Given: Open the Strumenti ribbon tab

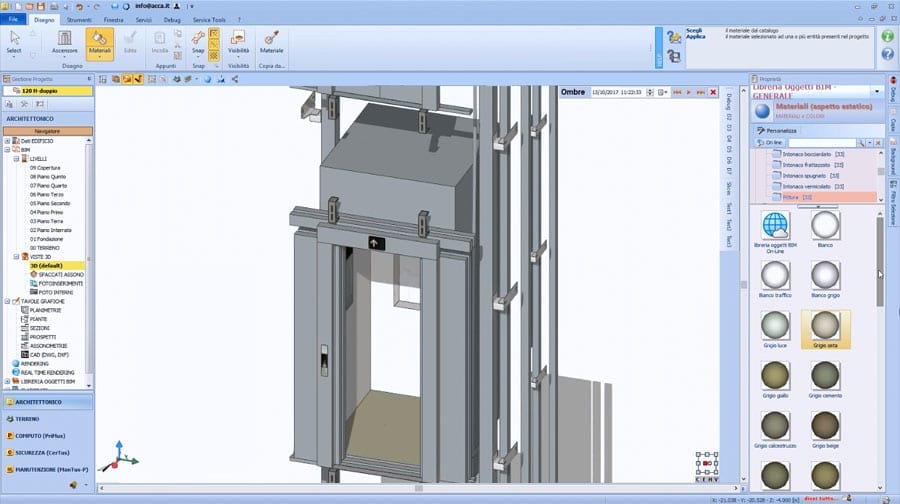Looking at the screenshot, I should [79, 20].
